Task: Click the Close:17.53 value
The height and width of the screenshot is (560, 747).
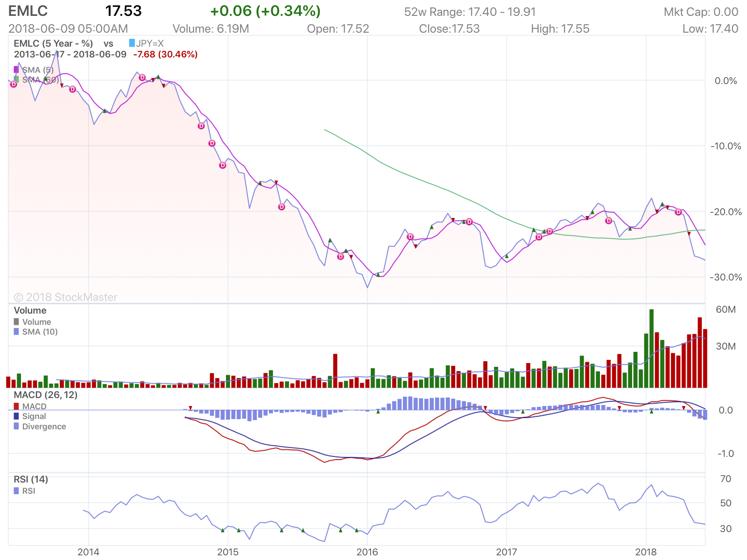Action: point(449,29)
